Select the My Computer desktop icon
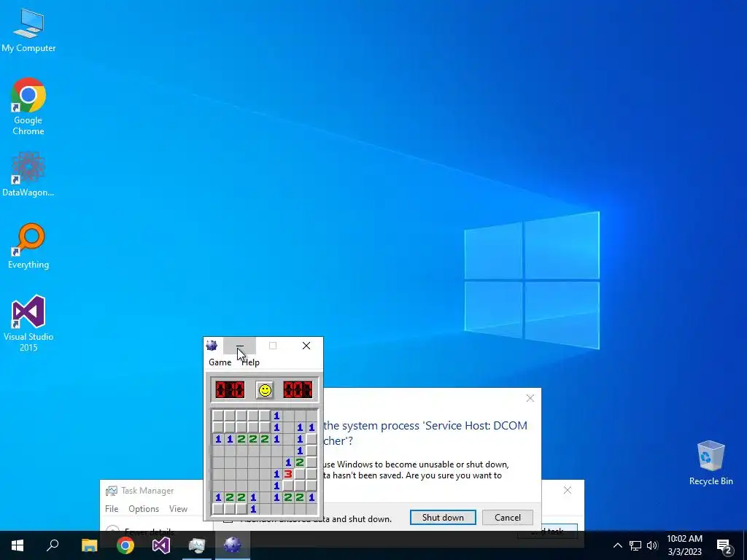Image resolution: width=747 pixels, height=560 pixels. click(x=28, y=29)
